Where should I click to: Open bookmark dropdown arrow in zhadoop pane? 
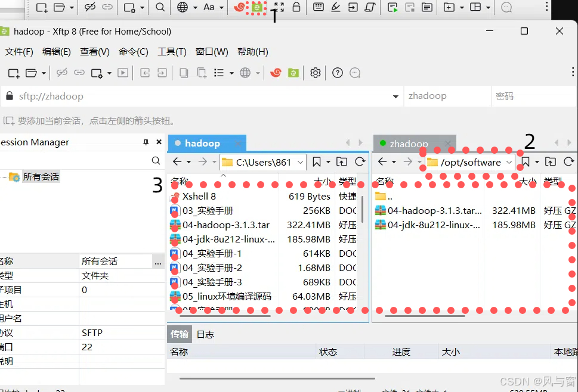537,162
